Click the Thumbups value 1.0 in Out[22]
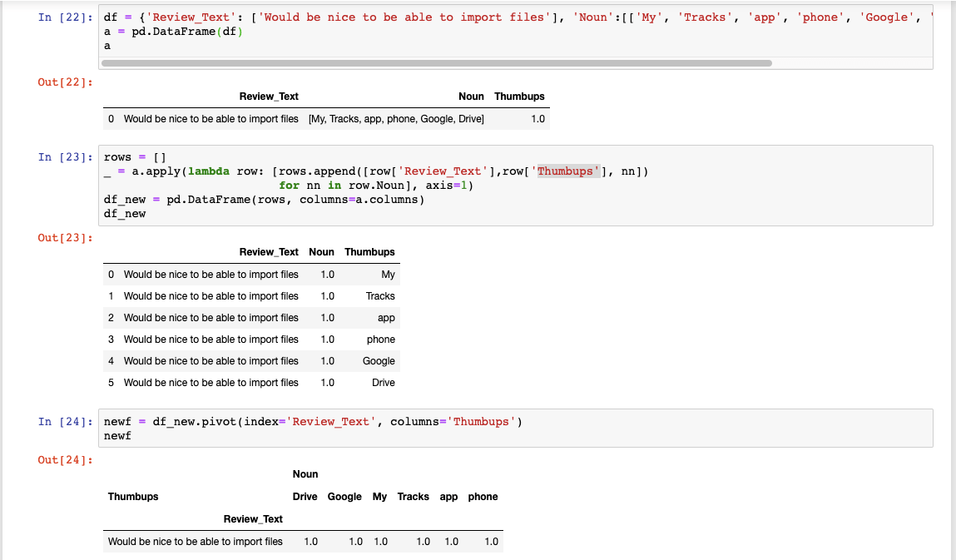 click(x=537, y=119)
